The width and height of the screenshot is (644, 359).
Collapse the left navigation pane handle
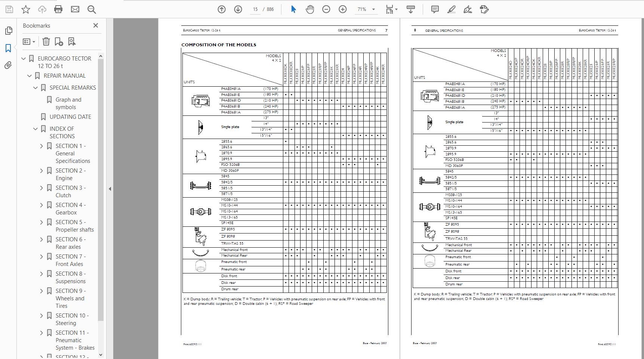pyautogui.click(x=110, y=189)
